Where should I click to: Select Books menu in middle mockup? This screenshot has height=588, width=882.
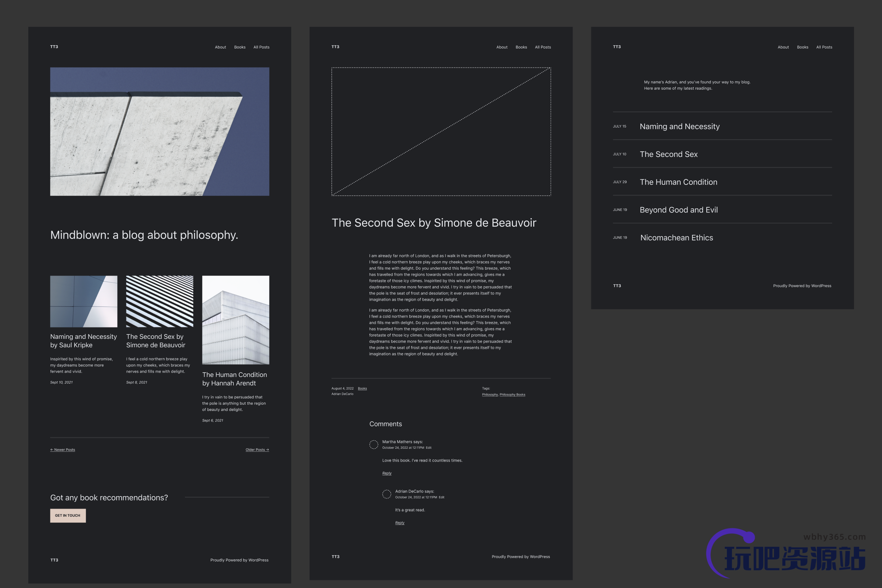521,47
